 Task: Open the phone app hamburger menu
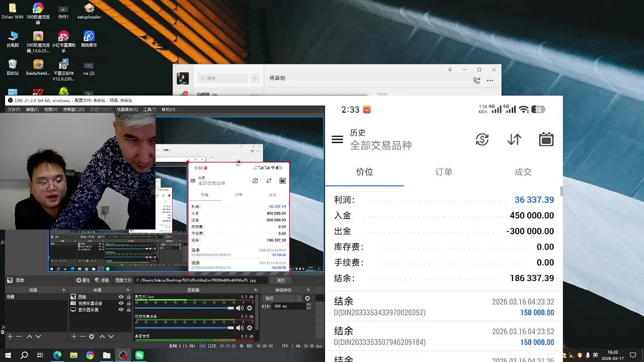coord(337,140)
